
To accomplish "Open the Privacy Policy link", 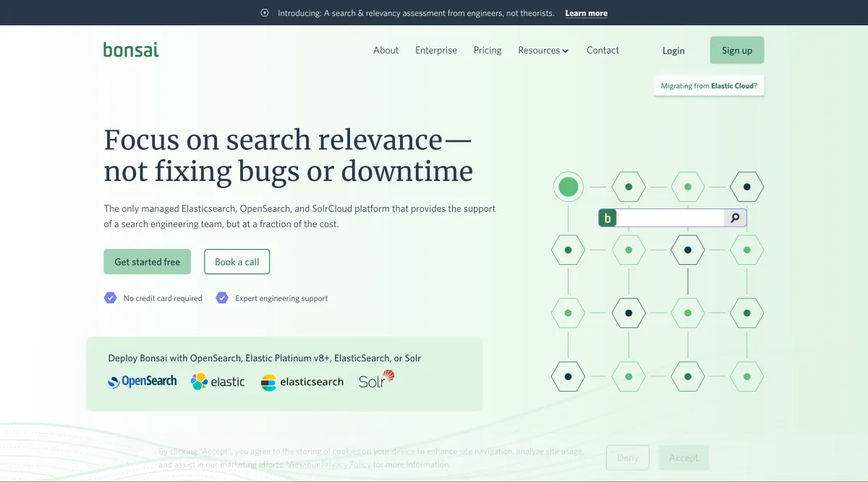I will tap(346, 465).
